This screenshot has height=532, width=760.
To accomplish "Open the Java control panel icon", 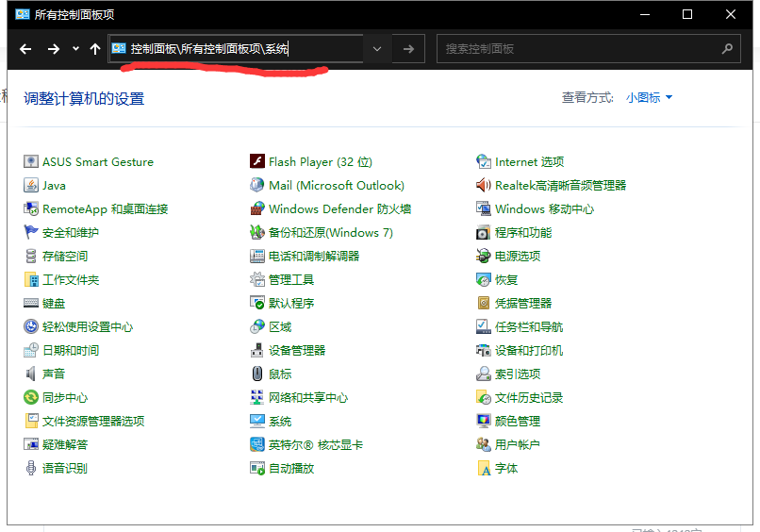I will 31,185.
